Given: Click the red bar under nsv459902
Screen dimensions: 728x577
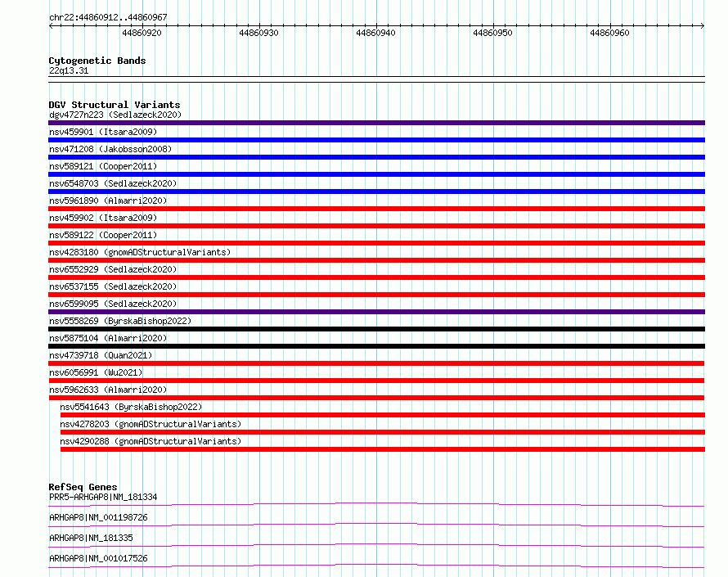Looking at the screenshot, I should click(376, 226).
